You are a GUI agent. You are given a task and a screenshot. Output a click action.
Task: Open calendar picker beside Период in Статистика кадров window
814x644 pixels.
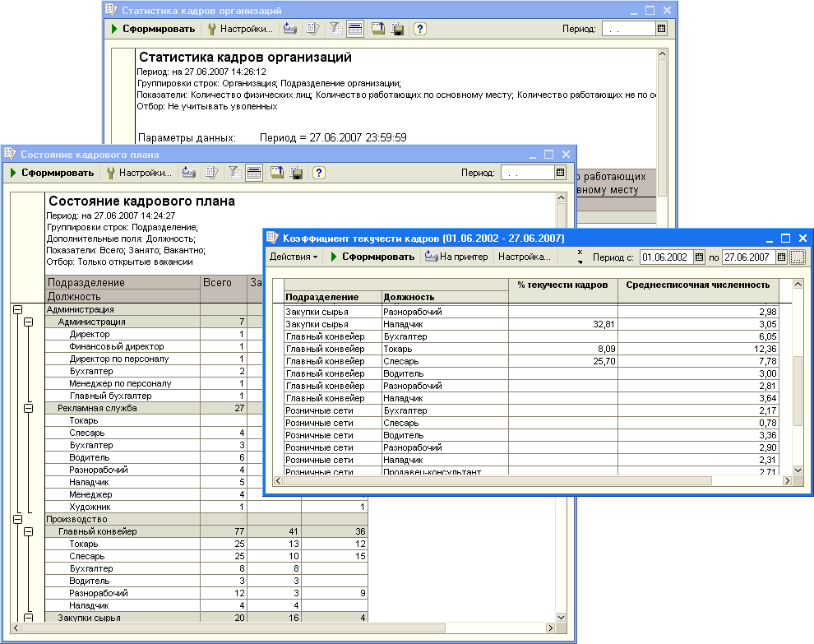click(661, 29)
